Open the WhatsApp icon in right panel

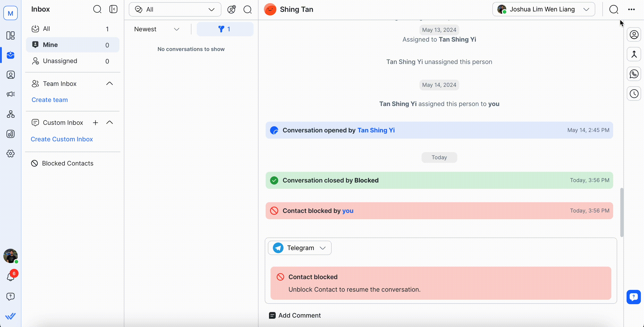(x=634, y=74)
